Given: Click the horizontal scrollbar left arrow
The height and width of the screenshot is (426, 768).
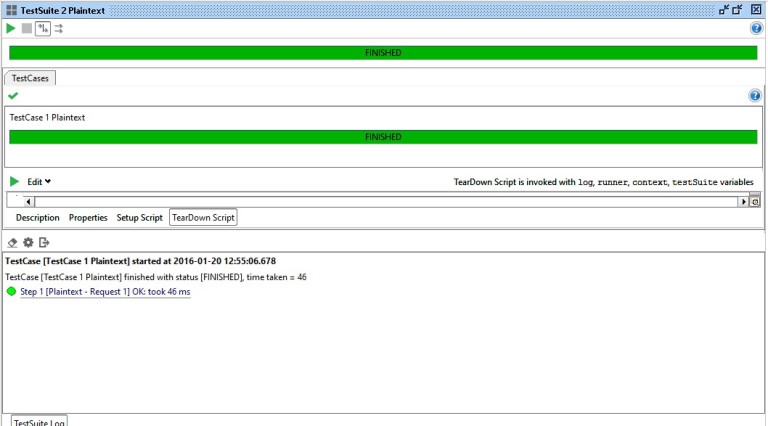Looking at the screenshot, I should [28, 202].
